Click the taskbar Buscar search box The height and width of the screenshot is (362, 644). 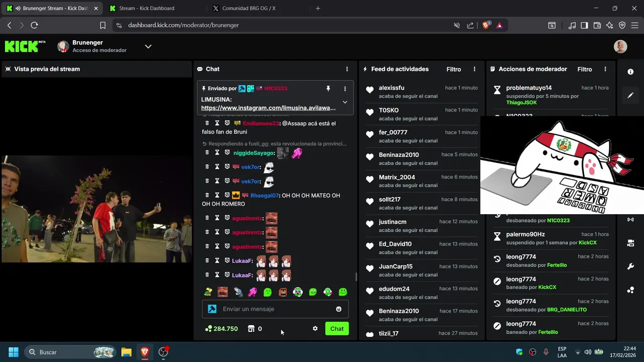click(70, 352)
